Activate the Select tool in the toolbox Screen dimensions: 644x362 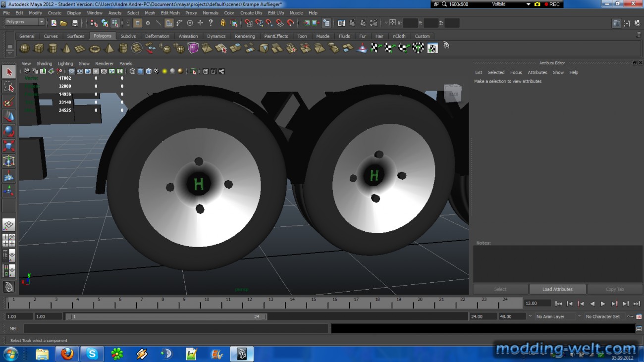tap(9, 72)
